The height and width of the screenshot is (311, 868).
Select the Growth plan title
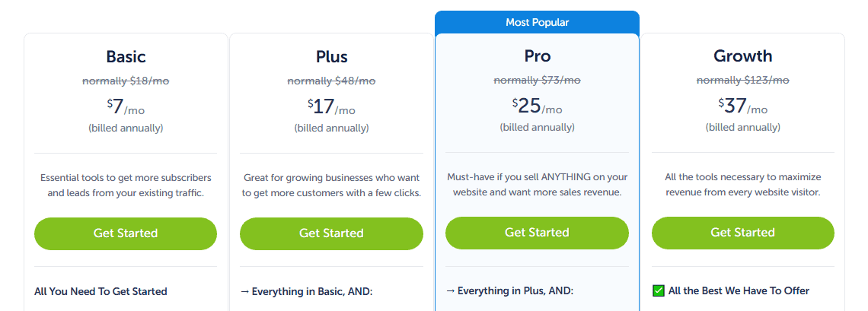point(742,56)
